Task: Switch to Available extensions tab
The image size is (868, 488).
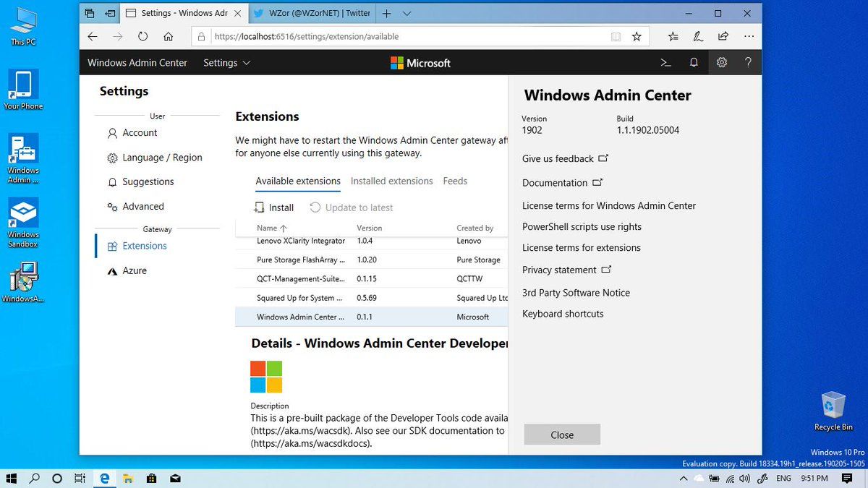Action: (x=298, y=181)
